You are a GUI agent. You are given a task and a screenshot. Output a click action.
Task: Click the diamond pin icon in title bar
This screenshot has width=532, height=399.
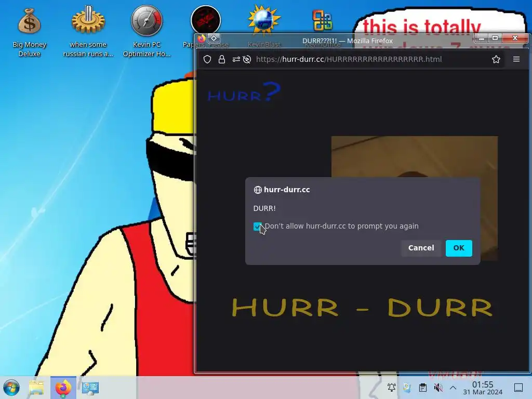point(214,38)
